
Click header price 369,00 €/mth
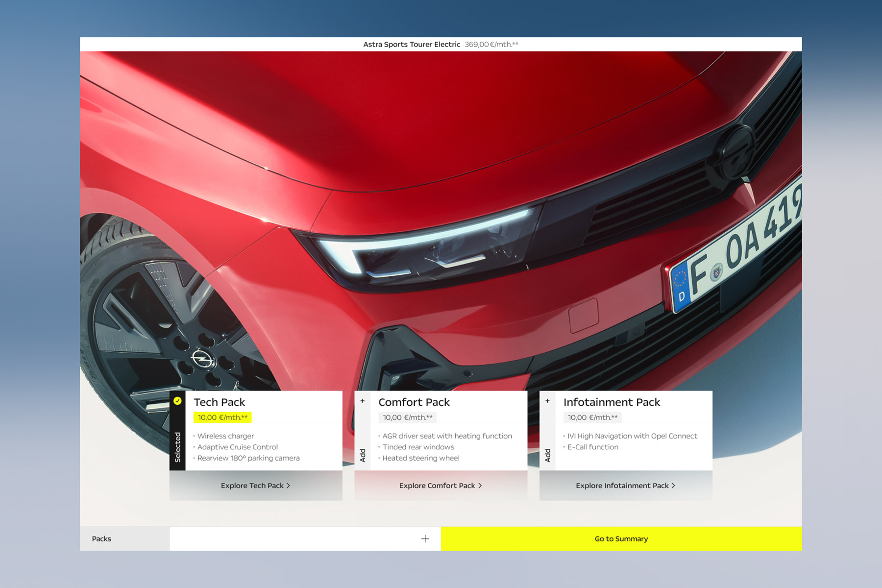(x=491, y=44)
